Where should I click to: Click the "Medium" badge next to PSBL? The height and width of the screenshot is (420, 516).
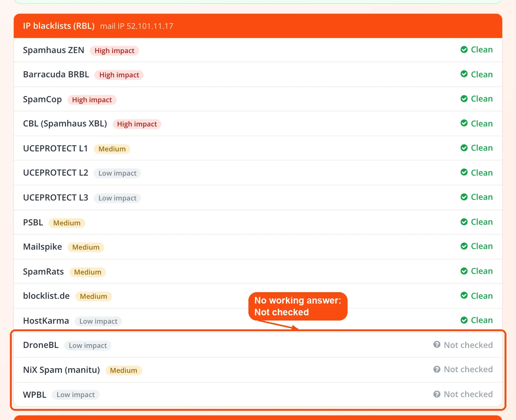(67, 223)
